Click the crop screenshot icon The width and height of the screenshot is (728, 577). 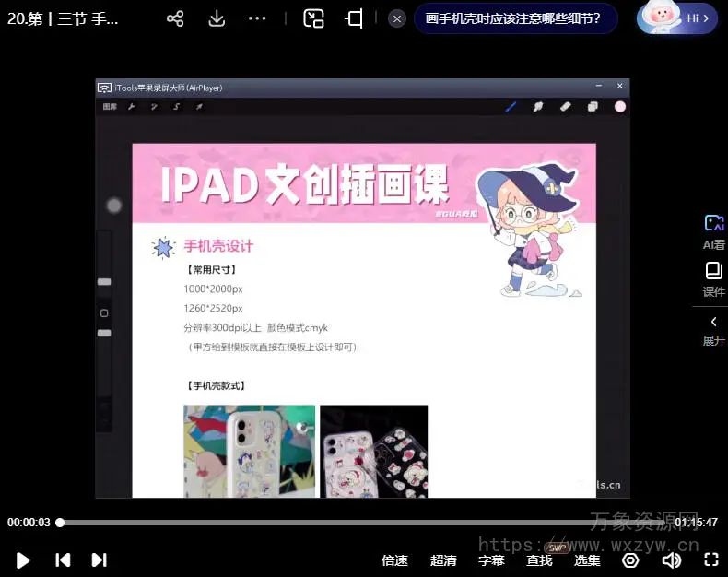pyautogui.click(x=354, y=18)
